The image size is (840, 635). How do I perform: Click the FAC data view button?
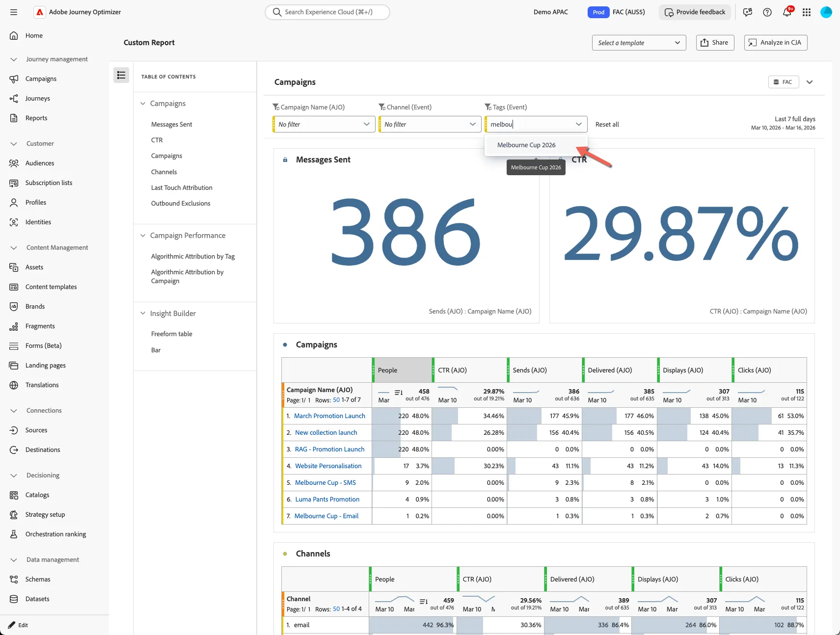784,82
